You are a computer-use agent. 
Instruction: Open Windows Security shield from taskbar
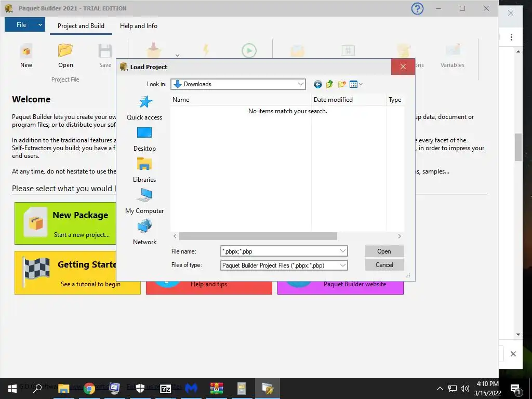(x=140, y=389)
